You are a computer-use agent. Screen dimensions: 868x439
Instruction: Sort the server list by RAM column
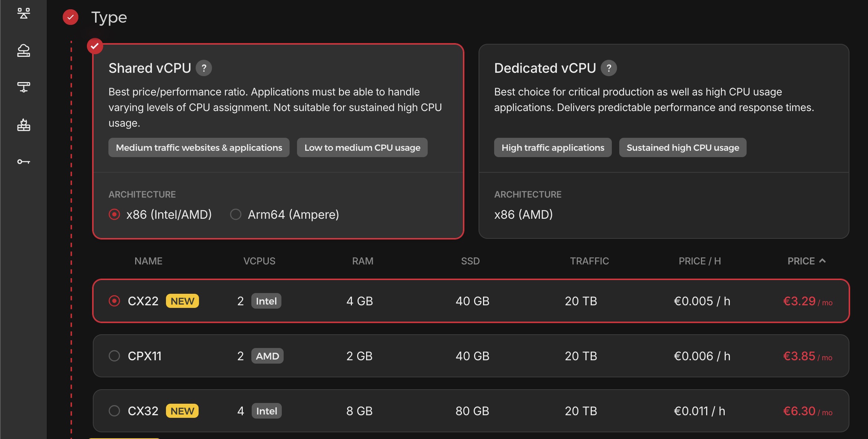point(362,261)
